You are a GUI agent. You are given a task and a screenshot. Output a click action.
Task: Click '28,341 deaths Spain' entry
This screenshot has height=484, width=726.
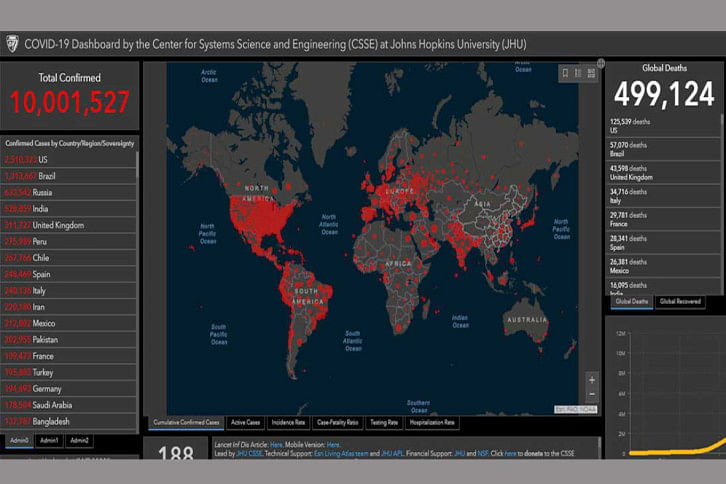click(663, 243)
